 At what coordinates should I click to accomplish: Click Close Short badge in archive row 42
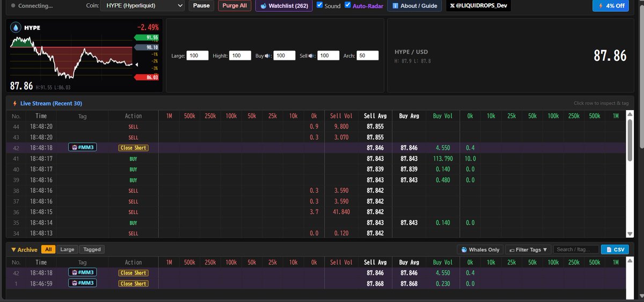pyautogui.click(x=133, y=273)
